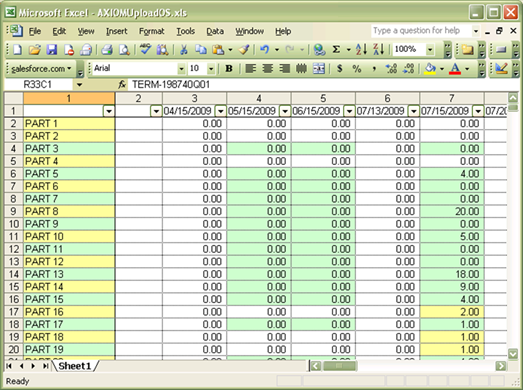Click the vertical scrollbar down arrow
This screenshot has width=523, height=390.
513,354
